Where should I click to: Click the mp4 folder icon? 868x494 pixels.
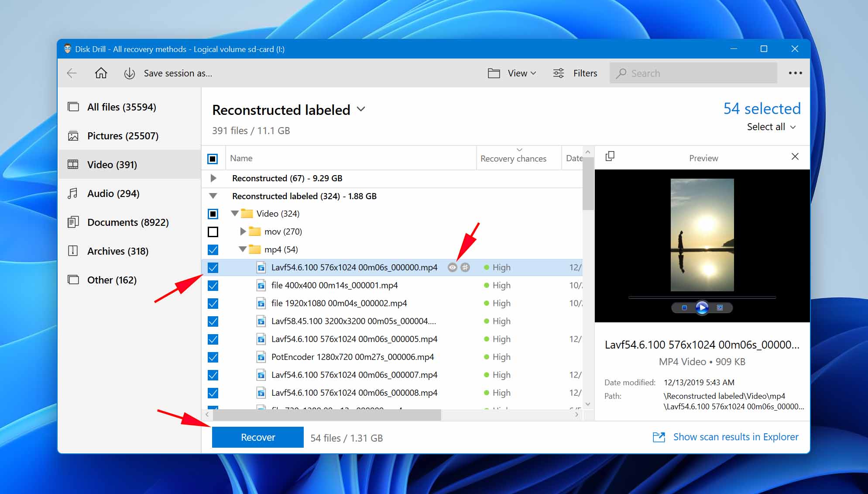(255, 249)
